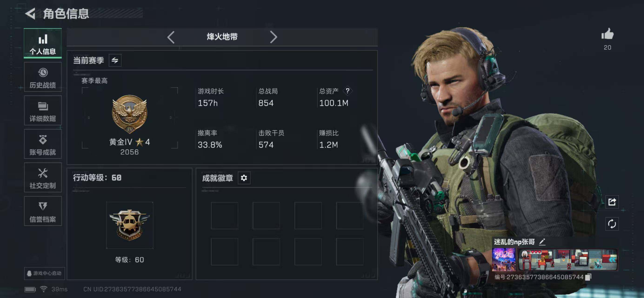This screenshot has height=298, width=644.
Task: Switch to next mode with right chevron
Action: click(x=274, y=37)
